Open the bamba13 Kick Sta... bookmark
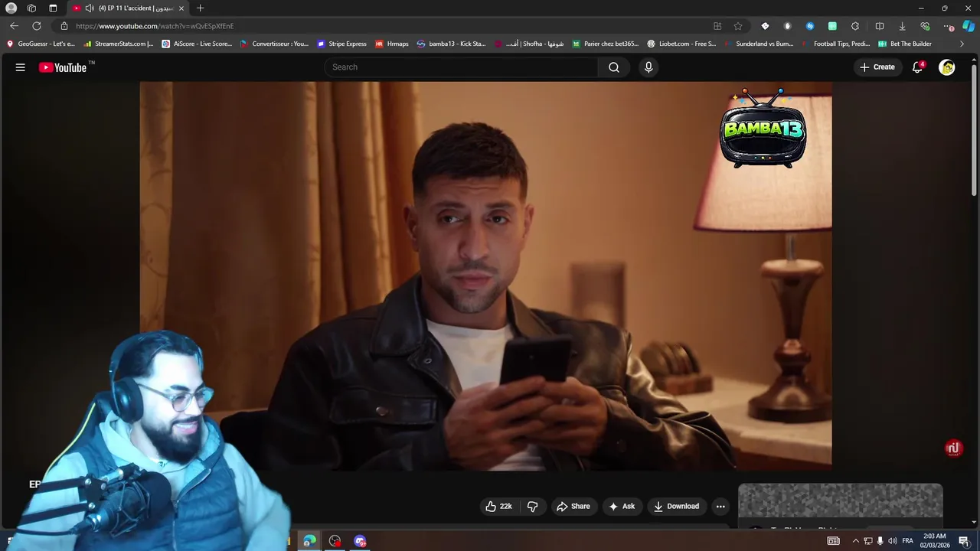Screen dimensions: 980x551 click(452, 44)
